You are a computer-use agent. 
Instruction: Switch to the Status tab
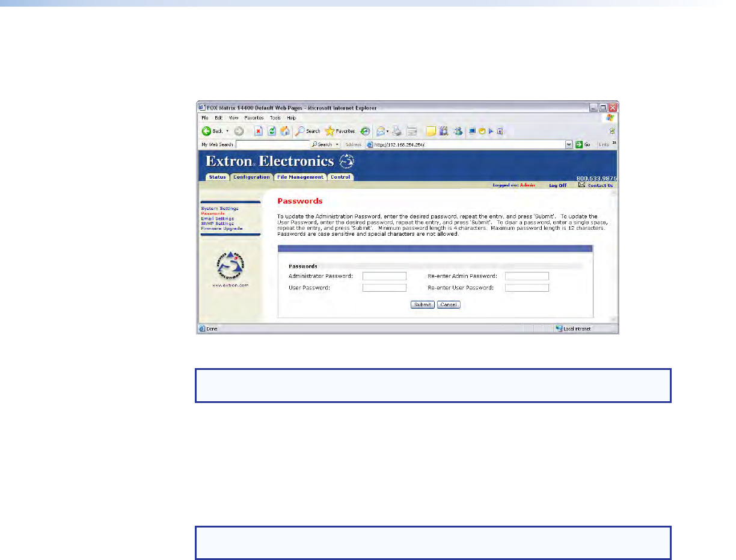217,177
